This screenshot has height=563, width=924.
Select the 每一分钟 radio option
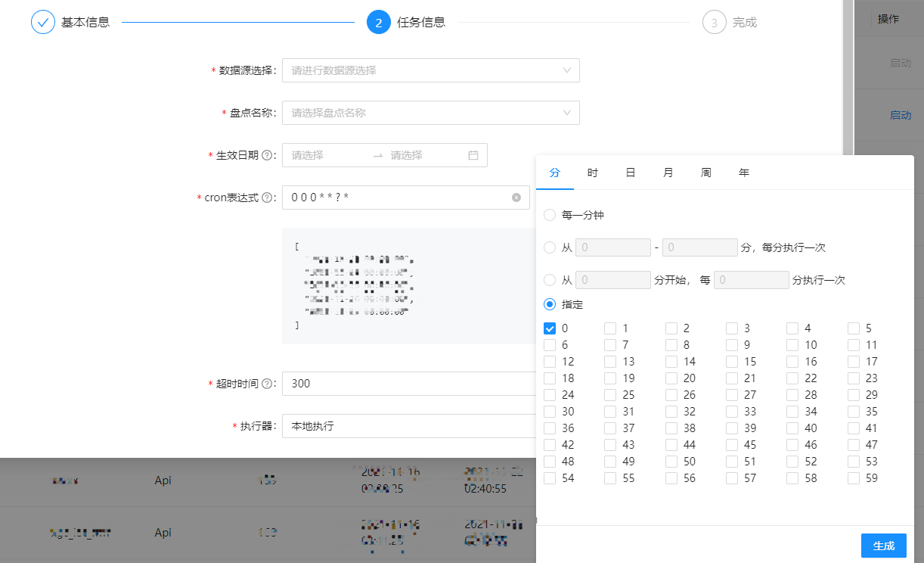click(x=550, y=215)
